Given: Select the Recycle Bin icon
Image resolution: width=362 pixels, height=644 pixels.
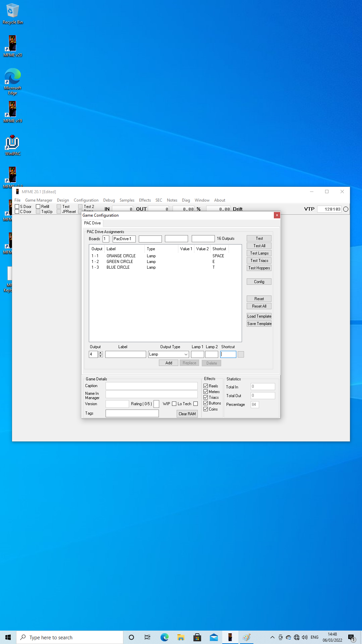Looking at the screenshot, I should [12, 14].
